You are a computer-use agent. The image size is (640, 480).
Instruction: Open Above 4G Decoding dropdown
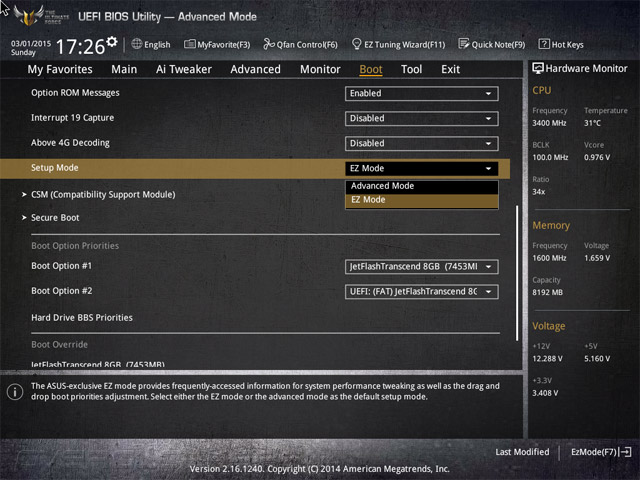click(422, 143)
